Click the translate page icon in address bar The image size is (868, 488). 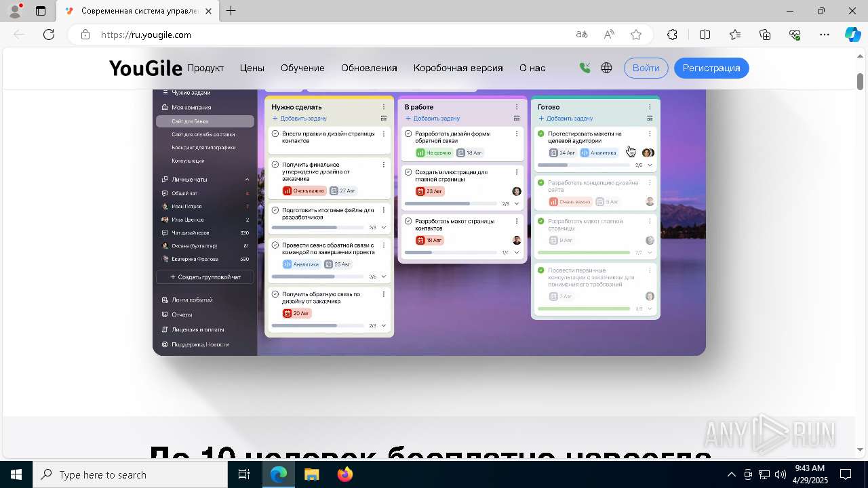[x=581, y=35]
